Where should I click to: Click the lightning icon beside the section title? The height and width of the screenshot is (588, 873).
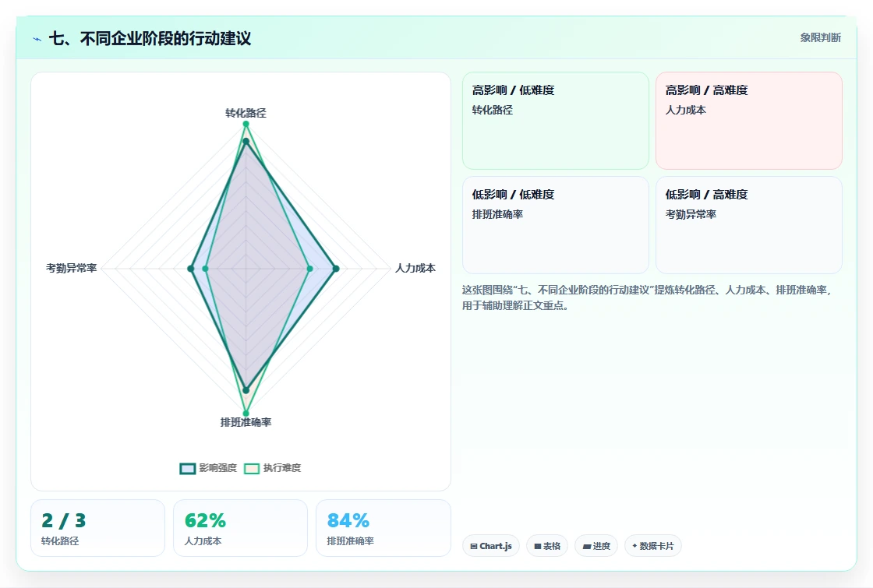point(37,39)
